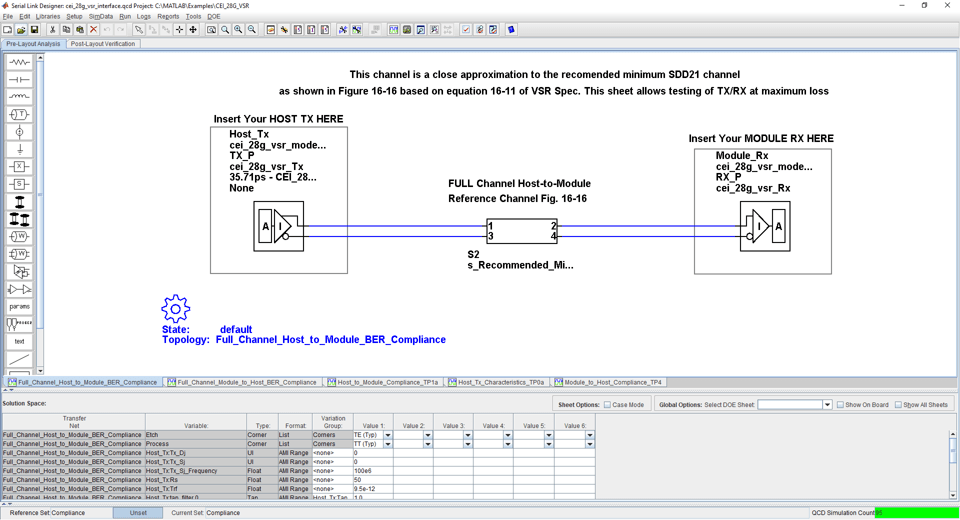Switch to Post-Layout Verification tab

[x=102, y=44]
